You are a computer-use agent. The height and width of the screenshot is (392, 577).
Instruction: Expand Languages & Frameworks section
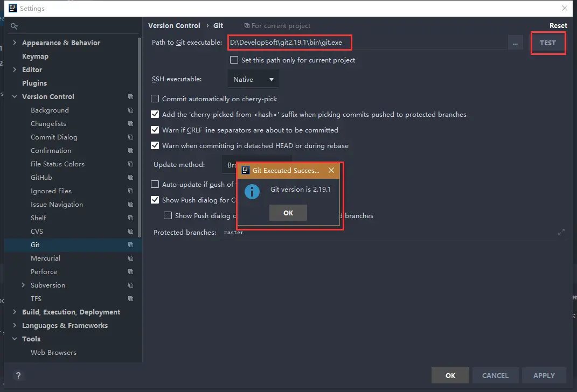coord(15,325)
